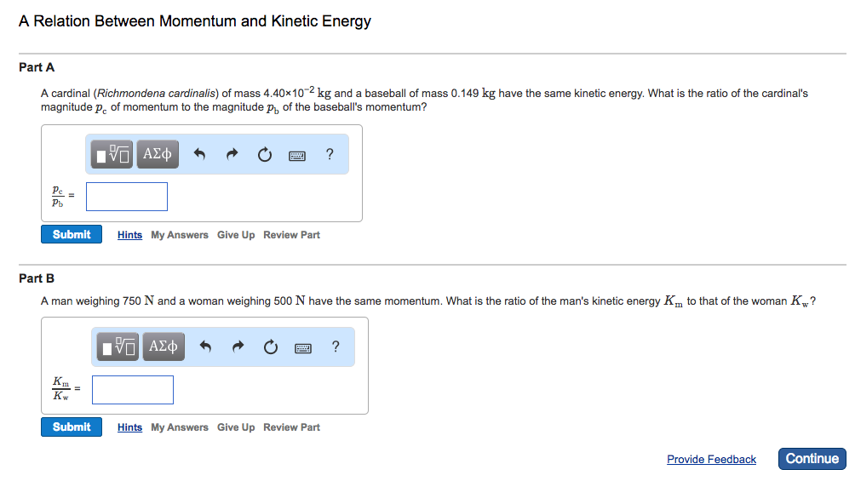
Task: Click the help question mark in Part B toolbar
Action: 335,346
